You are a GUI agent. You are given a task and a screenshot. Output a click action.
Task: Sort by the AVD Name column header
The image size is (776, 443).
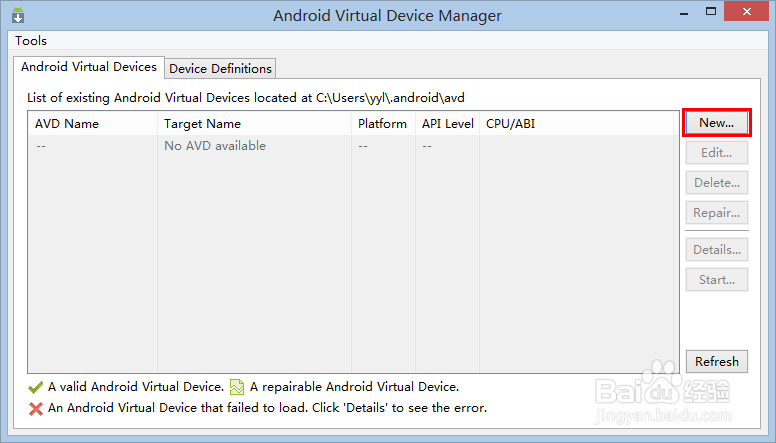coord(67,124)
